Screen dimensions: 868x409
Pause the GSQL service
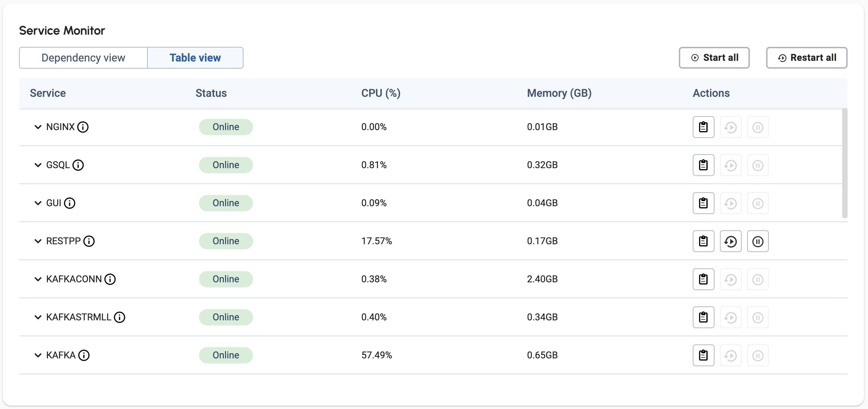pyautogui.click(x=758, y=165)
